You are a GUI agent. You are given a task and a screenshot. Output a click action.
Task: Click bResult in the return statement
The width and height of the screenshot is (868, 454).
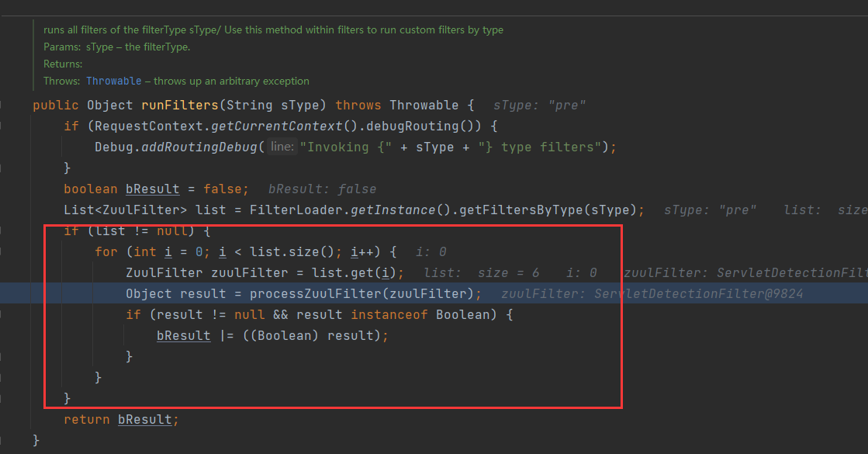pyautogui.click(x=145, y=420)
